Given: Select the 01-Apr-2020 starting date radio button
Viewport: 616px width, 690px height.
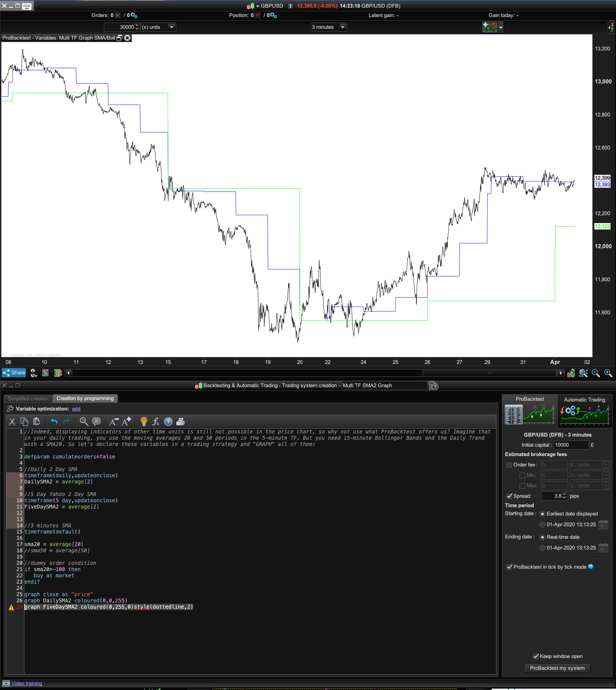Looking at the screenshot, I should (x=542, y=525).
